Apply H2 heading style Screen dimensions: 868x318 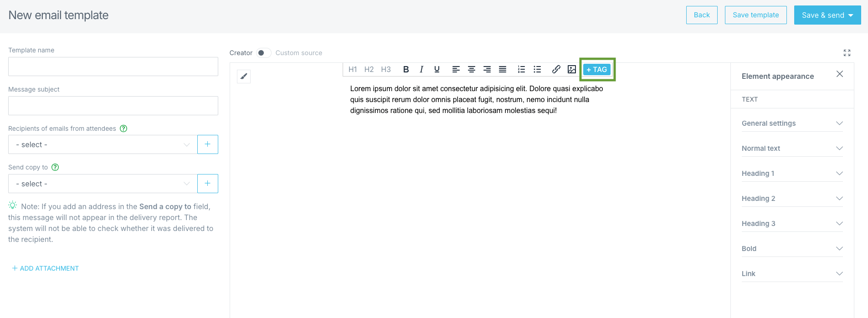369,69
